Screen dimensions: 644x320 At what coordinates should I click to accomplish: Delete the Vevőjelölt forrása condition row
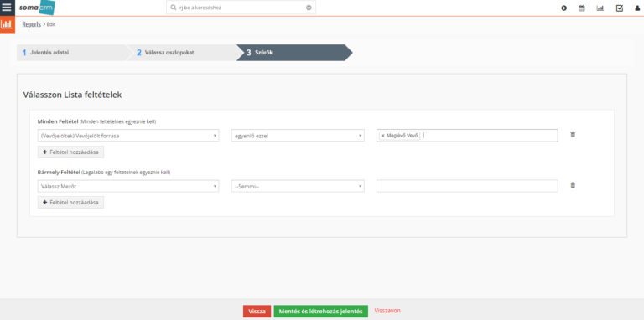pyautogui.click(x=573, y=134)
